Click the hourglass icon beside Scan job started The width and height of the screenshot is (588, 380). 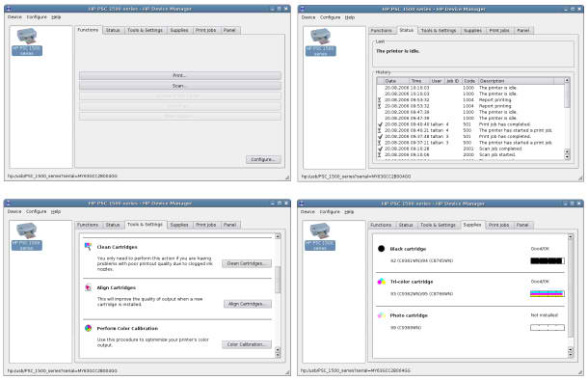[380, 154]
